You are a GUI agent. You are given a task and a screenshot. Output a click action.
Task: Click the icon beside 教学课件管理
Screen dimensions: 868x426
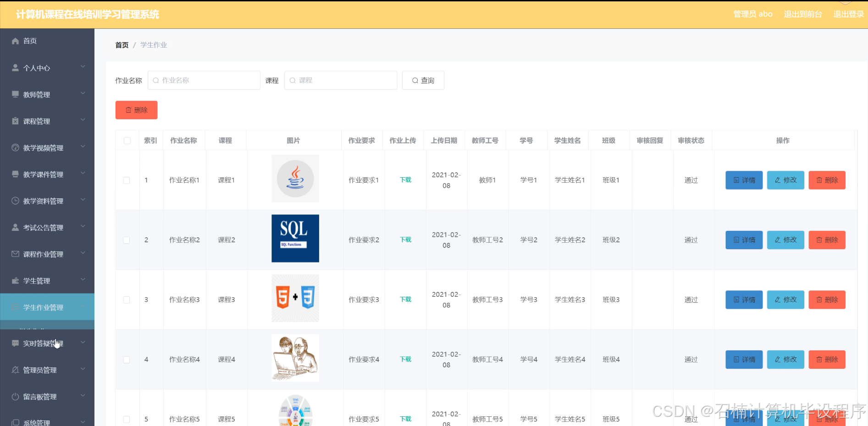pos(15,174)
